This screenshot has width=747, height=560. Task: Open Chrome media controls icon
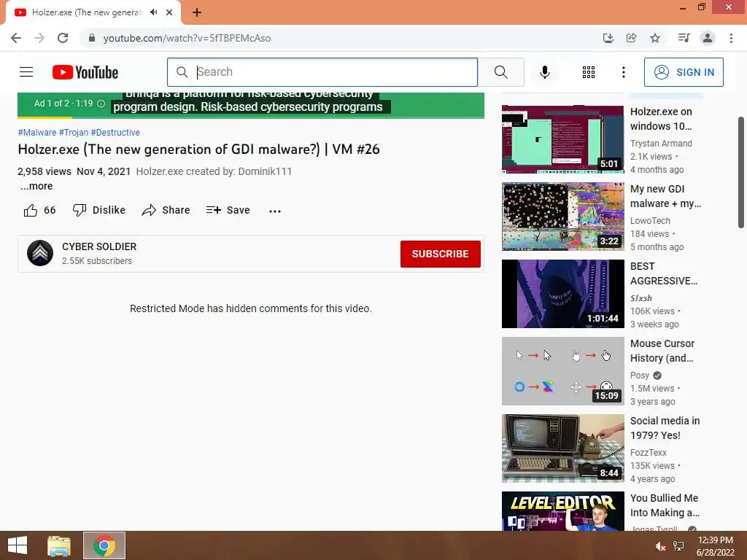click(684, 38)
